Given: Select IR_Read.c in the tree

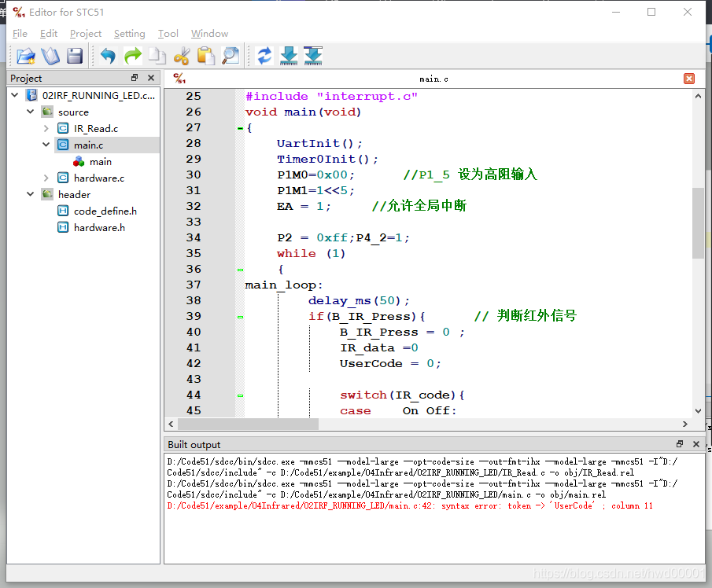Looking at the screenshot, I should (96, 128).
